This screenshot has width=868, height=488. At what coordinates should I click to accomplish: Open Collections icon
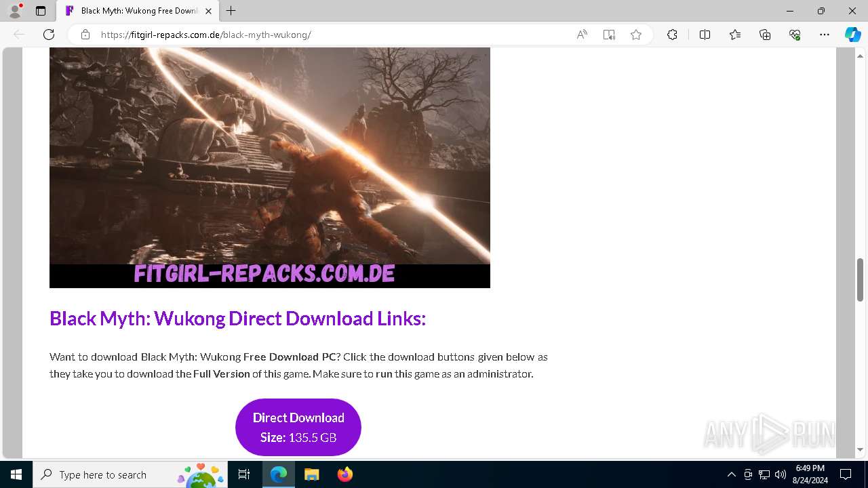point(765,35)
